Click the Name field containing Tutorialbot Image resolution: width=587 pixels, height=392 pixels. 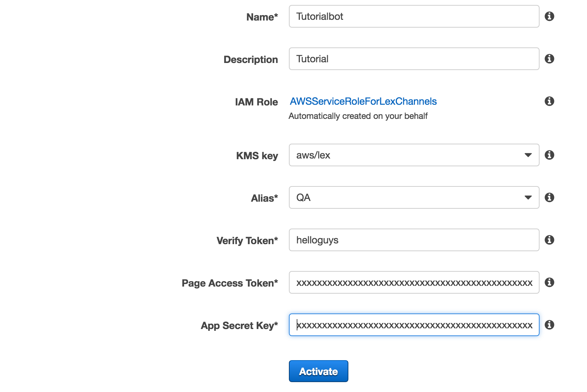[414, 16]
